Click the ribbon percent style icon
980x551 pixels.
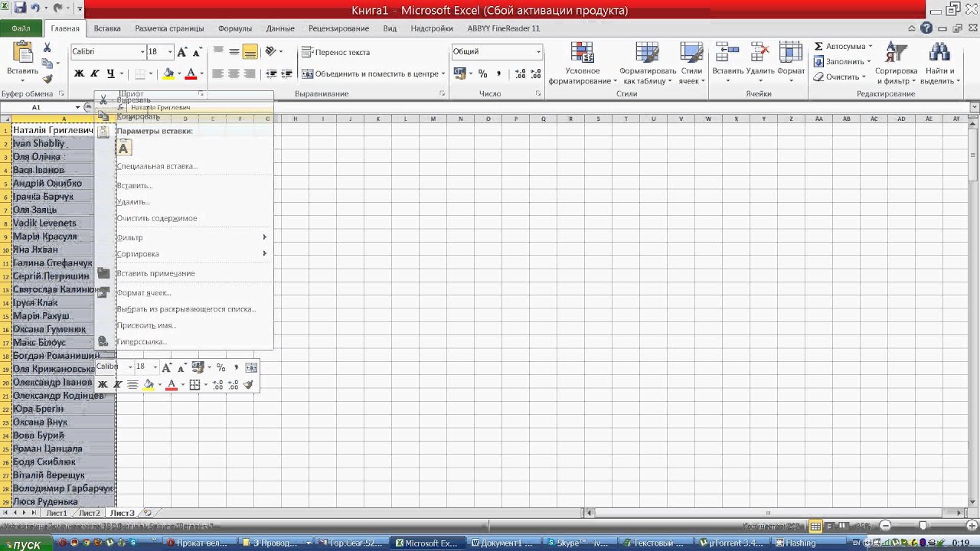482,73
